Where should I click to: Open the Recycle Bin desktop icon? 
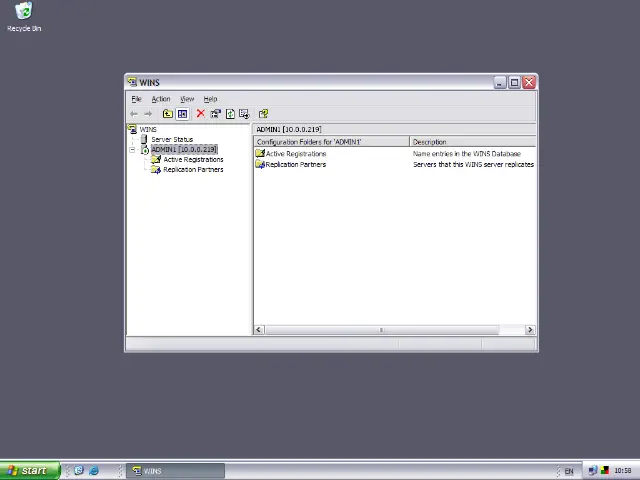[x=24, y=17]
